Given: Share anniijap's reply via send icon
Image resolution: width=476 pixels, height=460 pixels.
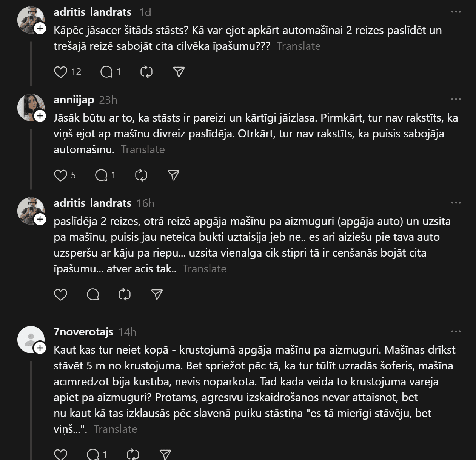Looking at the screenshot, I should 173,175.
